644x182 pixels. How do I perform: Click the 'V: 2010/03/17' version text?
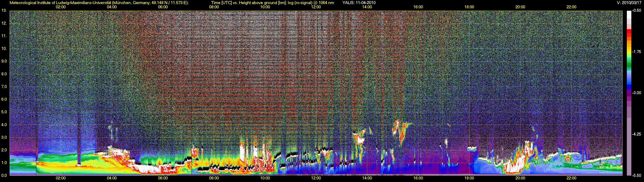click(x=629, y=3)
